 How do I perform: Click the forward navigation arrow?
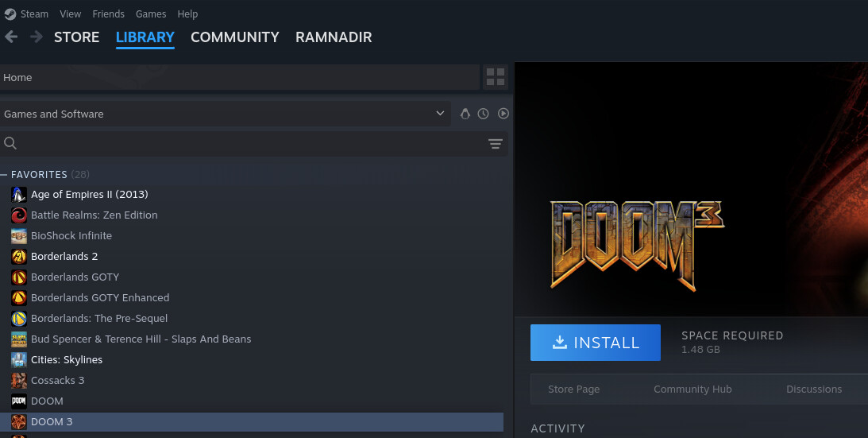[36, 37]
